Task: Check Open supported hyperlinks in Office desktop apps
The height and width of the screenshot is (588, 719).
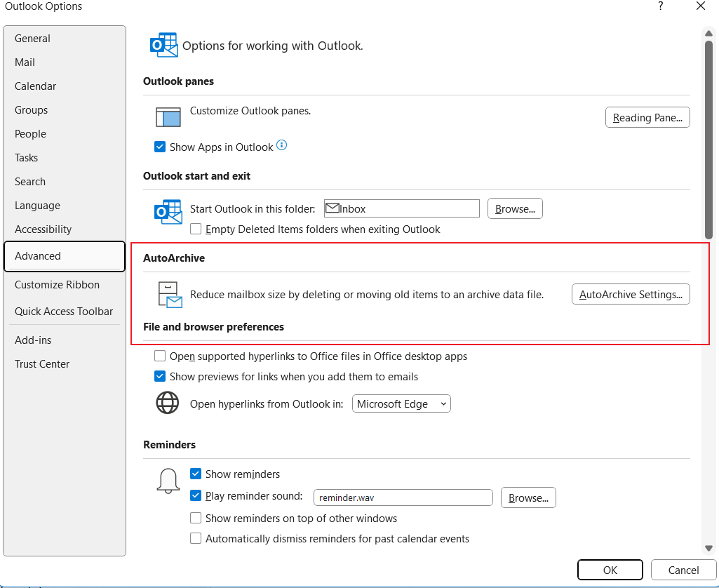Action: click(160, 356)
